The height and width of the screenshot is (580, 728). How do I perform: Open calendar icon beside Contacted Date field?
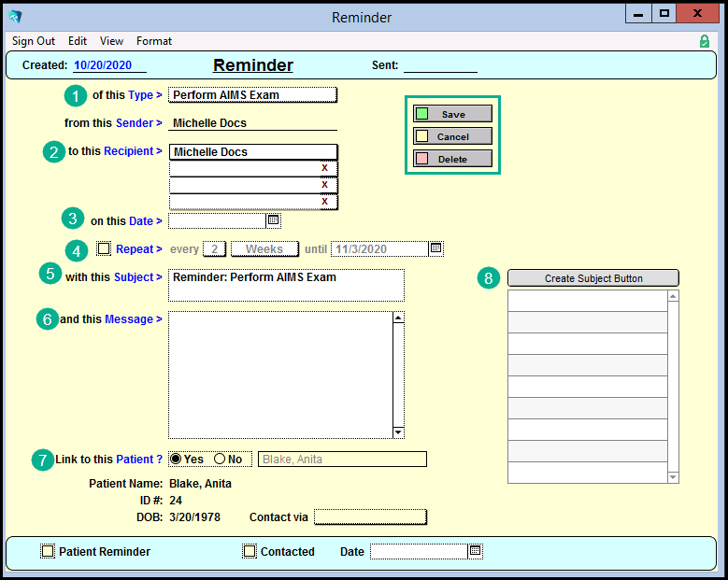tap(475, 551)
